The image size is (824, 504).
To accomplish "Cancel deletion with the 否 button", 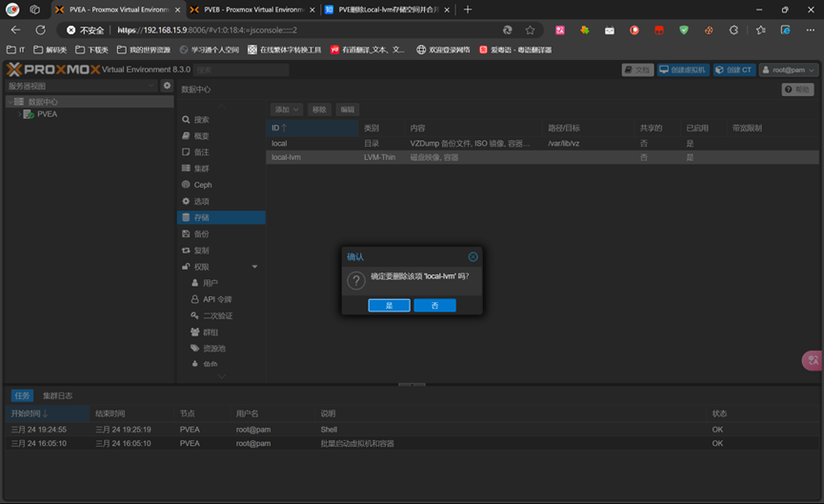I will pyautogui.click(x=434, y=305).
